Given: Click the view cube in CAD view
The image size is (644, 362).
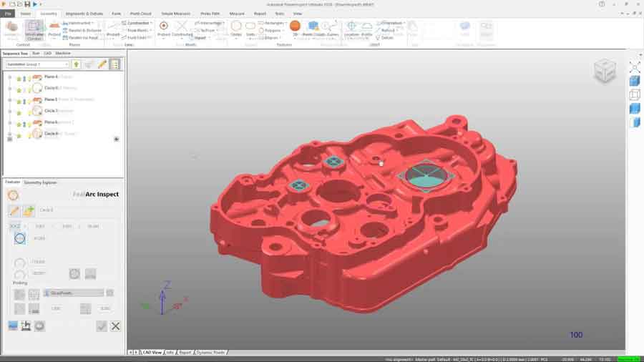Looking at the screenshot, I should (x=605, y=71).
